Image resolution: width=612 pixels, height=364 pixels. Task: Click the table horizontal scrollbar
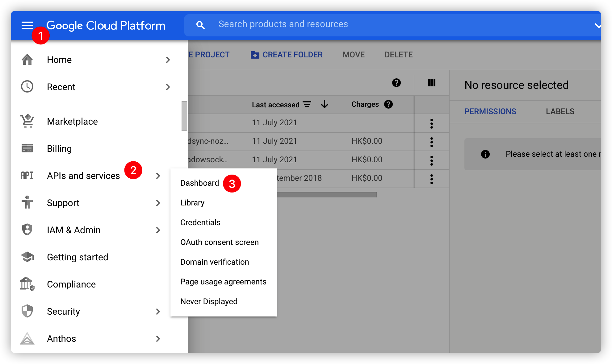[327, 195]
